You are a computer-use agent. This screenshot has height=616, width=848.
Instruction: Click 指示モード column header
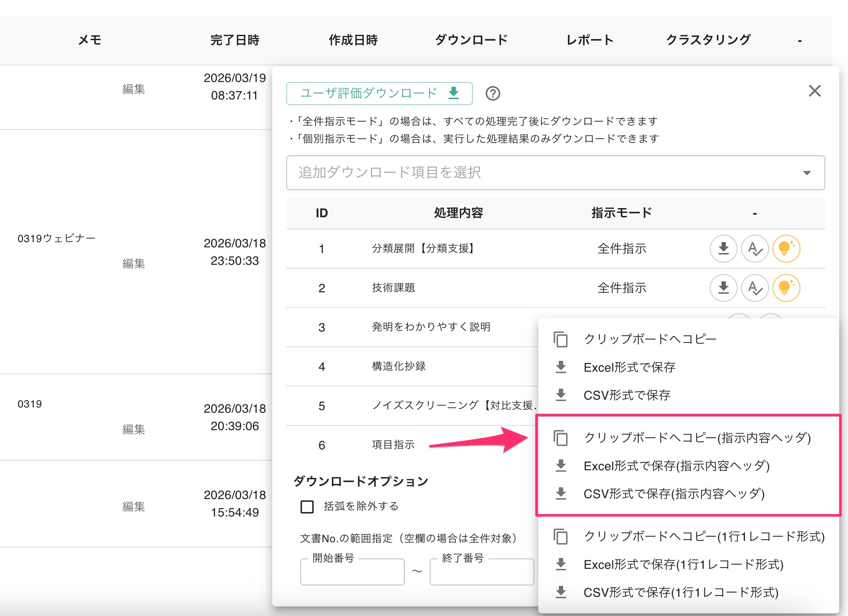[x=622, y=213]
